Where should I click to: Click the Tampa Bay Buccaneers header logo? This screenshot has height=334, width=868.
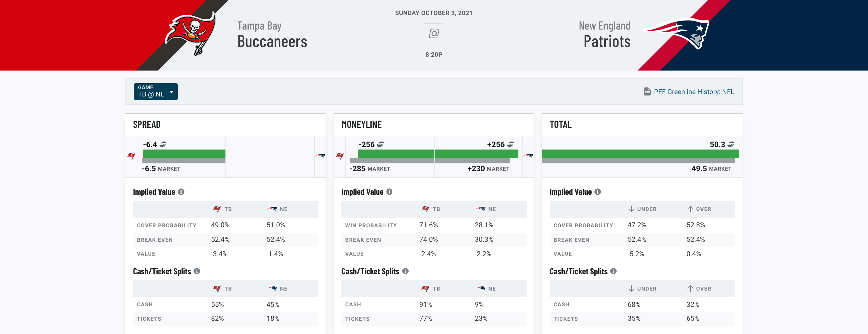click(x=190, y=33)
